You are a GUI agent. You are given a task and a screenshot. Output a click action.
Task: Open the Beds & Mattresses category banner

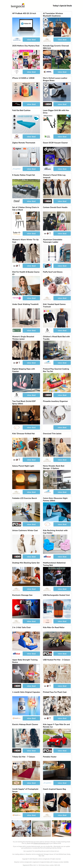click(41, 828)
